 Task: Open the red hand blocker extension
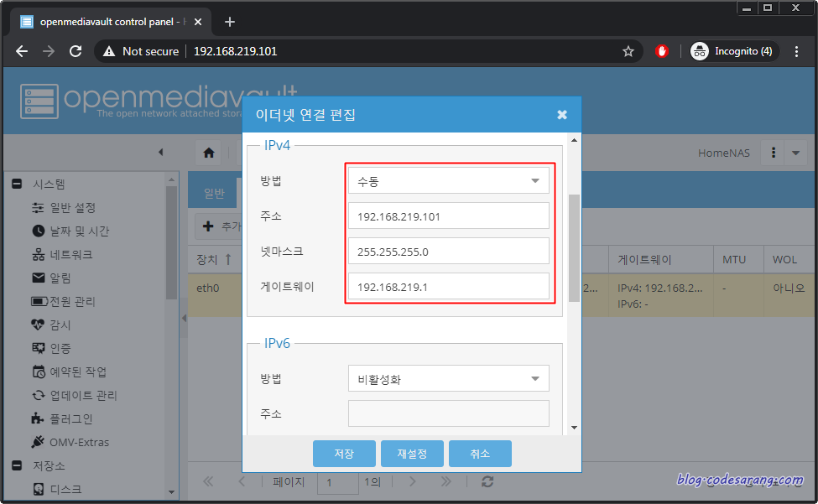pyautogui.click(x=661, y=51)
